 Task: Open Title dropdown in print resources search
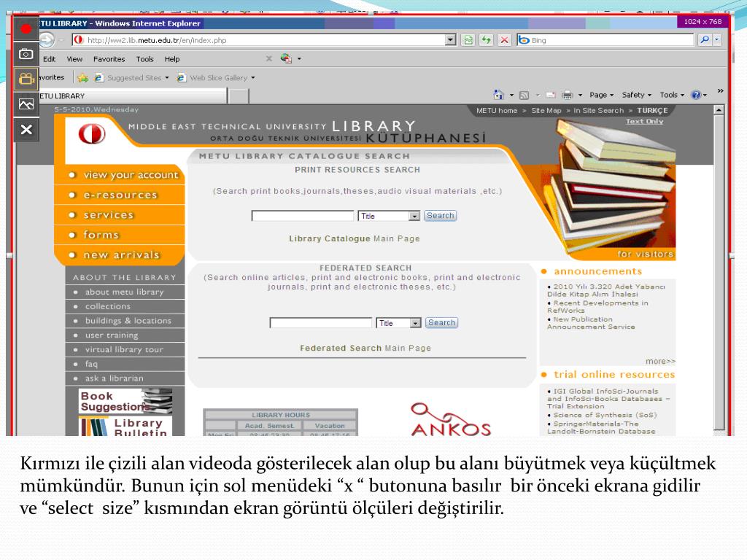(389, 216)
